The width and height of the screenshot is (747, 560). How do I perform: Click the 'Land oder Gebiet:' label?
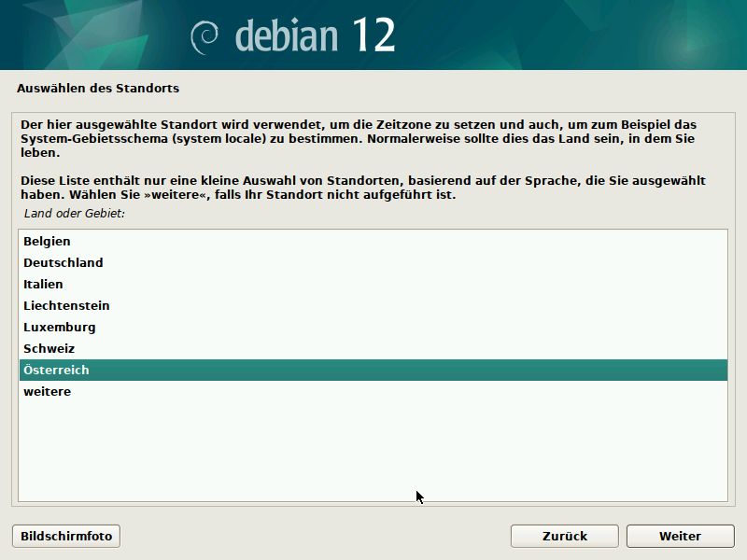point(75,214)
